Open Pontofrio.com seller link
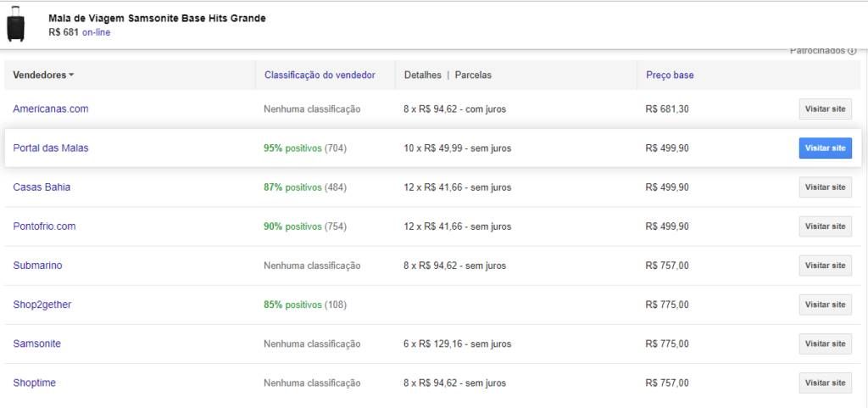The width and height of the screenshot is (868, 408). pyautogui.click(x=44, y=226)
